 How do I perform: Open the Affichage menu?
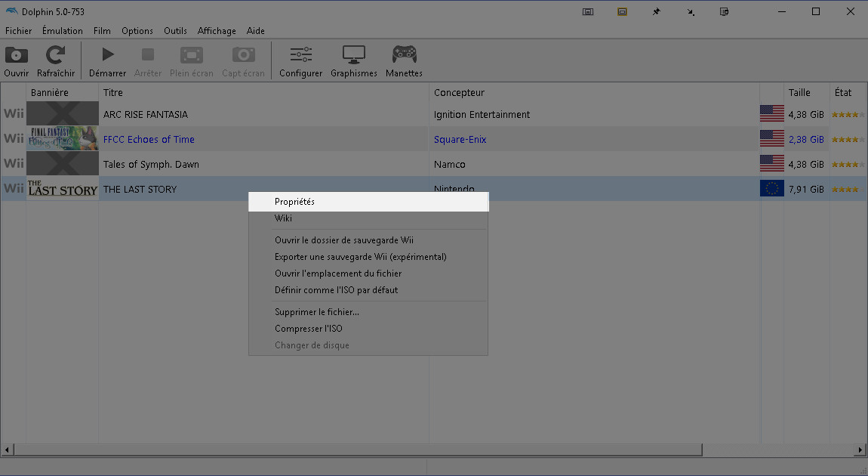[217, 31]
